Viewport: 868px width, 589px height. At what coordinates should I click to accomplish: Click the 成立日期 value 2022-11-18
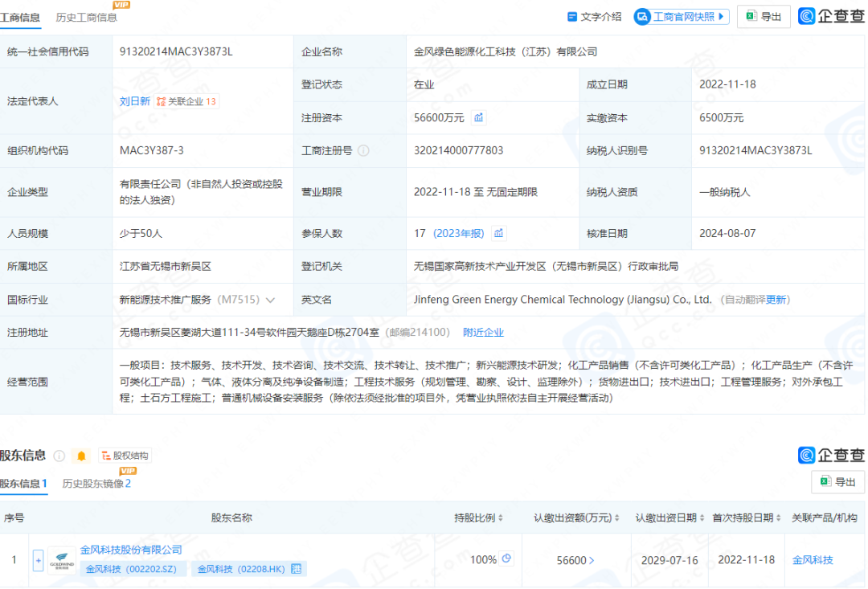(x=727, y=84)
